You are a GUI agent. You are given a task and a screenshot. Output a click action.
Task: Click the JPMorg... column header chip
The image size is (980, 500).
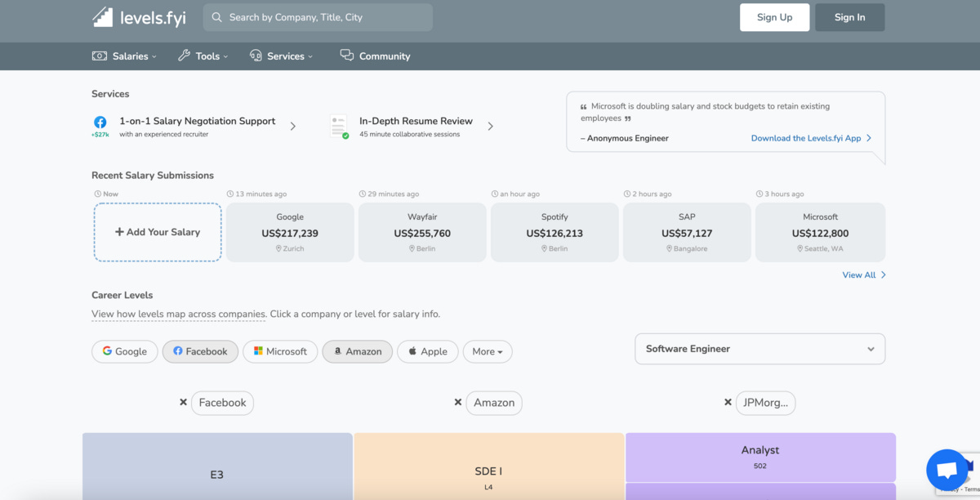click(766, 403)
